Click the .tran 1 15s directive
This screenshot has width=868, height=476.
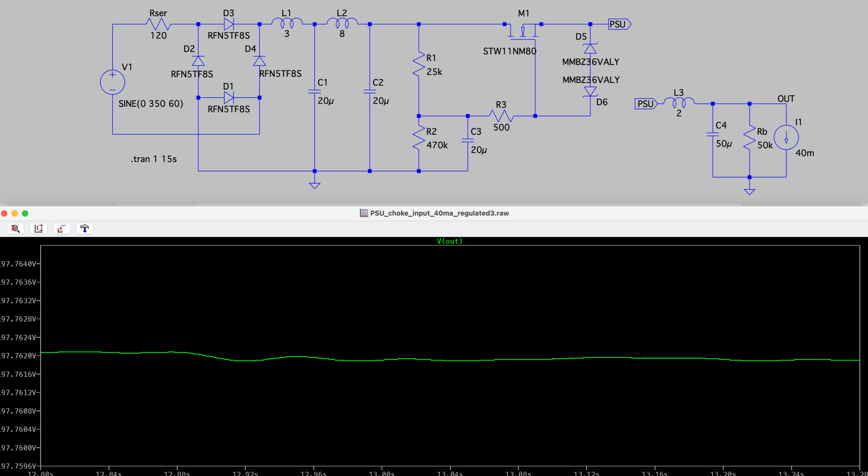click(x=154, y=159)
